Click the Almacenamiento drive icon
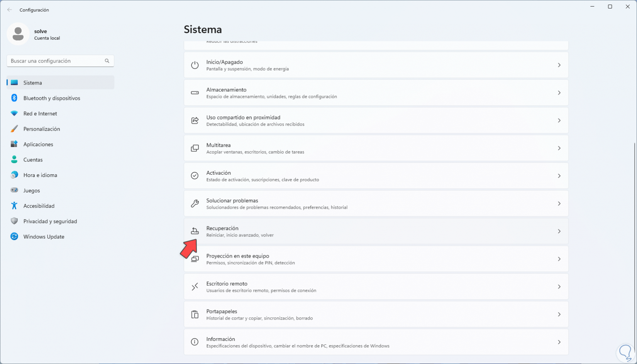This screenshot has height=364, width=637. [x=195, y=93]
